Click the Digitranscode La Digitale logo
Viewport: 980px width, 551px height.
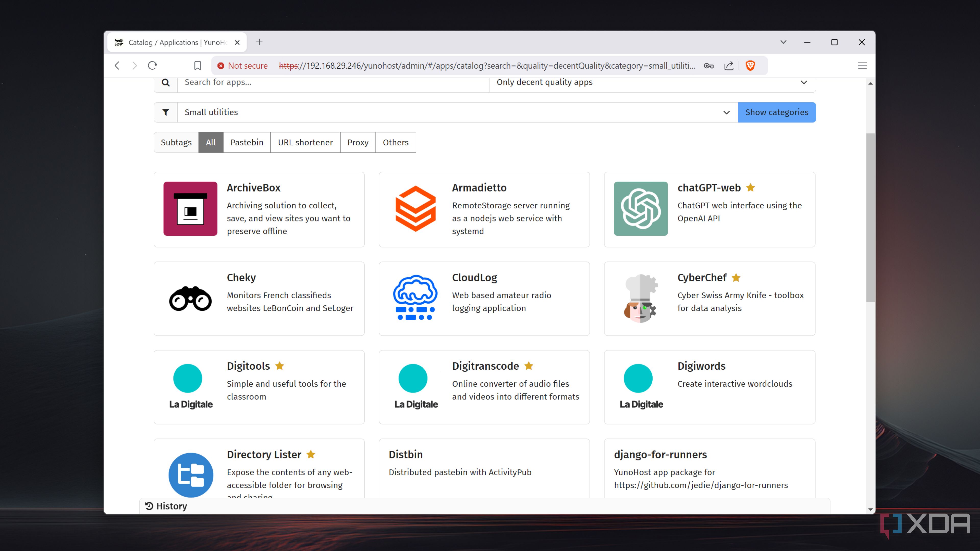click(416, 386)
